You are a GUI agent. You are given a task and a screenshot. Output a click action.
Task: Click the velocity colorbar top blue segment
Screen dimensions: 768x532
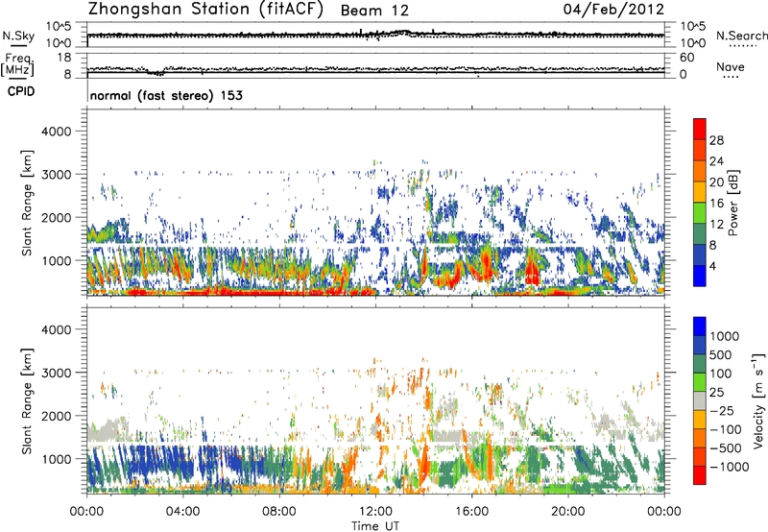[x=700, y=326]
